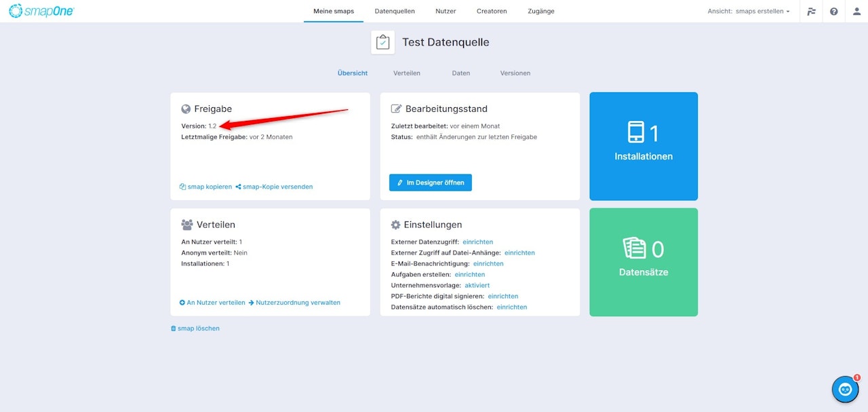The height and width of the screenshot is (412, 868).
Task: Click the smap kopieren link
Action: pyautogui.click(x=205, y=187)
